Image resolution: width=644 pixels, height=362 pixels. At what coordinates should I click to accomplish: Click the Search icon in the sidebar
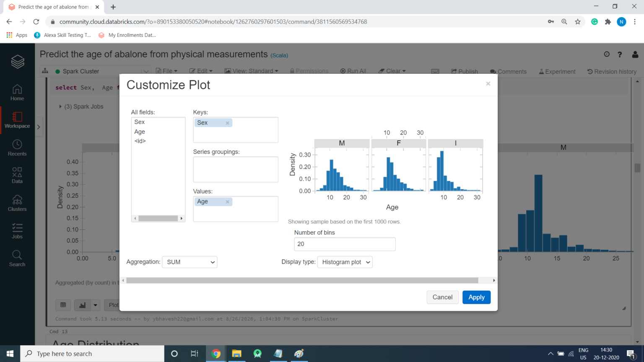pos(17,259)
